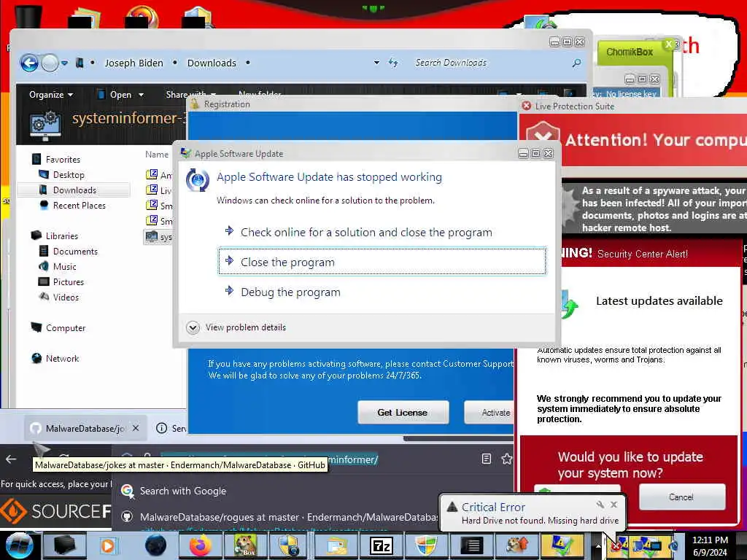747x560 pixels.
Task: Open Downloads in the Favorites list
Action: tap(74, 190)
